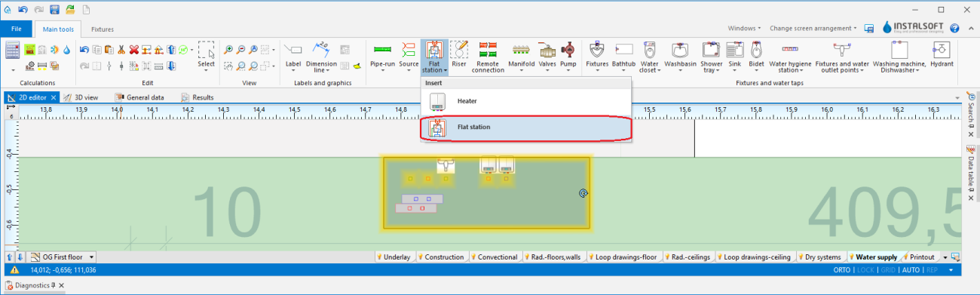Click the red delete X icon
This screenshot has width=980, height=295.
[133, 50]
